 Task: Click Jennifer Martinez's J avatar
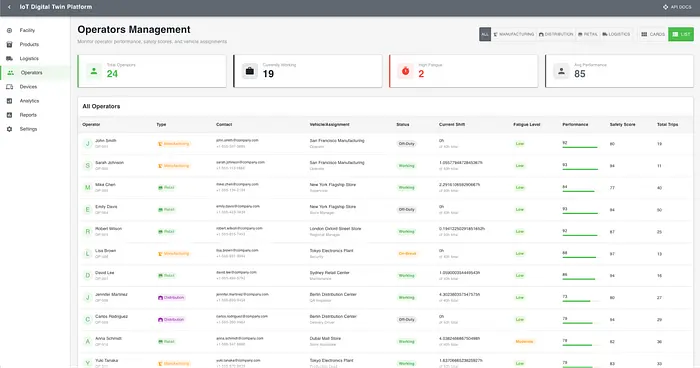[x=88, y=297]
